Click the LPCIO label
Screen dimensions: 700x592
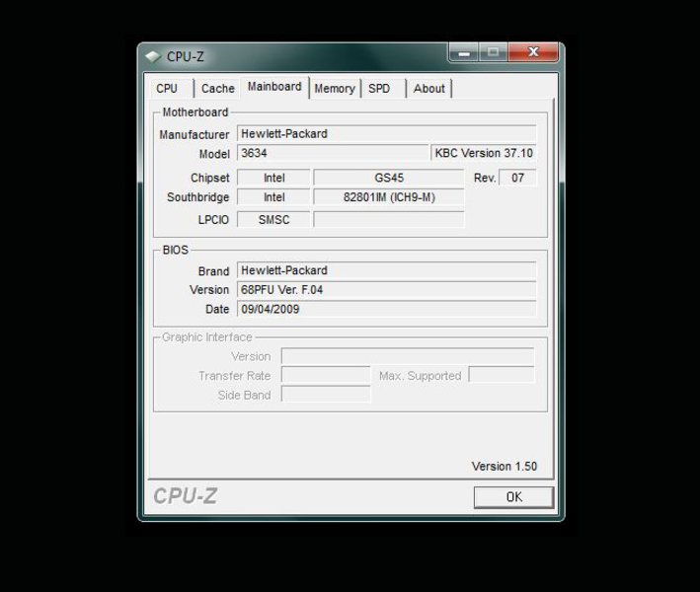[x=213, y=219]
